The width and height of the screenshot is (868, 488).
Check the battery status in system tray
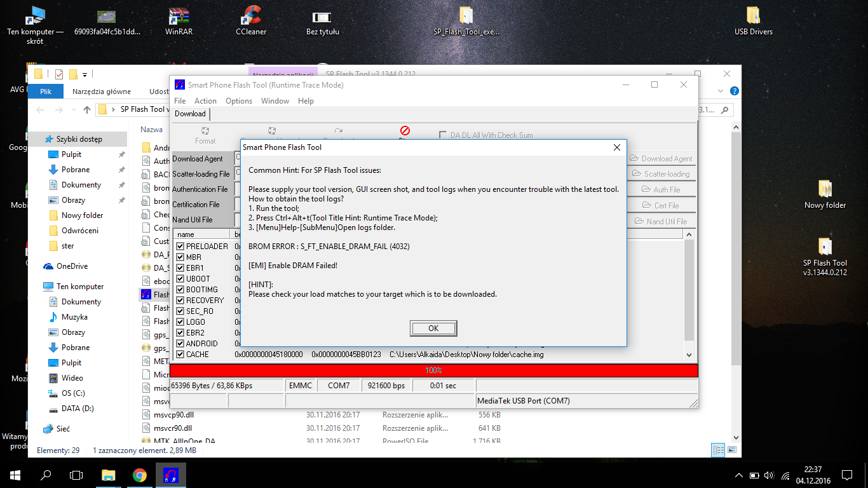coord(754,475)
